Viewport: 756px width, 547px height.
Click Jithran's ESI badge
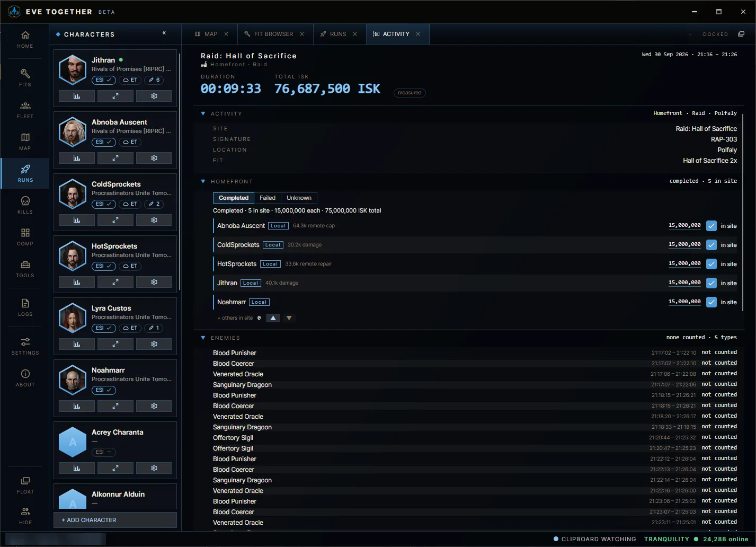click(104, 80)
